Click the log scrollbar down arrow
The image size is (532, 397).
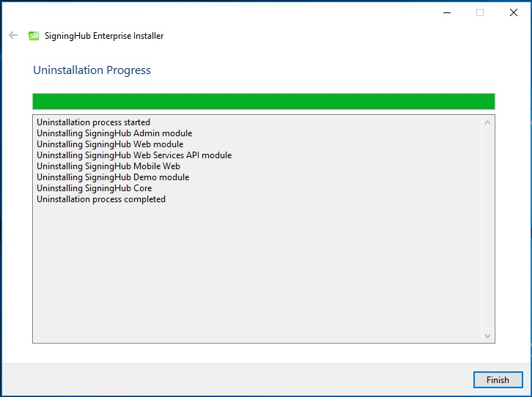(487, 336)
